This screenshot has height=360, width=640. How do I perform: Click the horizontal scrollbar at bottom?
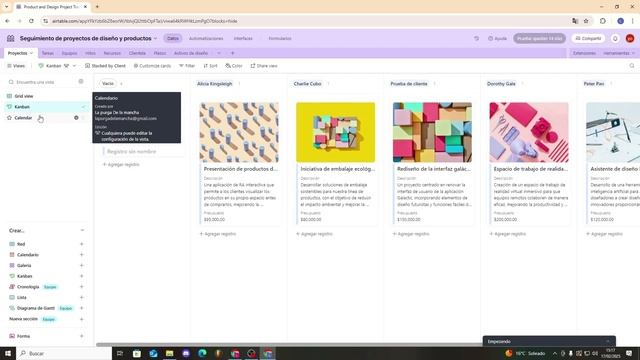pos(289,344)
